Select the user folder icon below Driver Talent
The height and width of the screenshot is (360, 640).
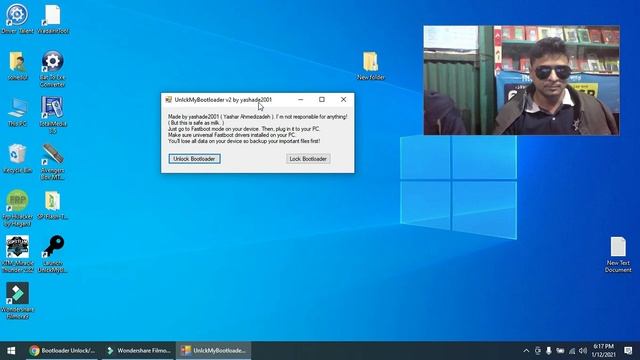(17, 65)
